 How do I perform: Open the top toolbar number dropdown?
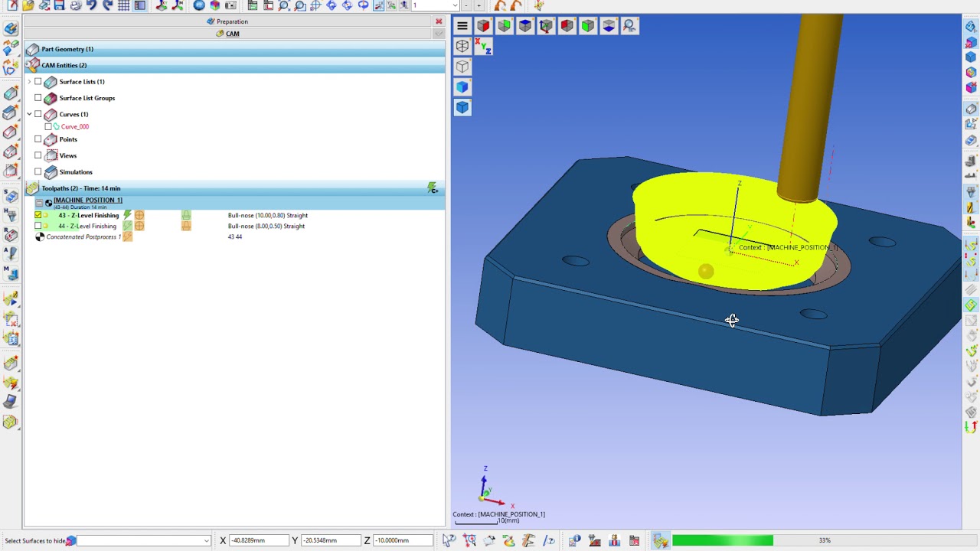click(454, 5)
